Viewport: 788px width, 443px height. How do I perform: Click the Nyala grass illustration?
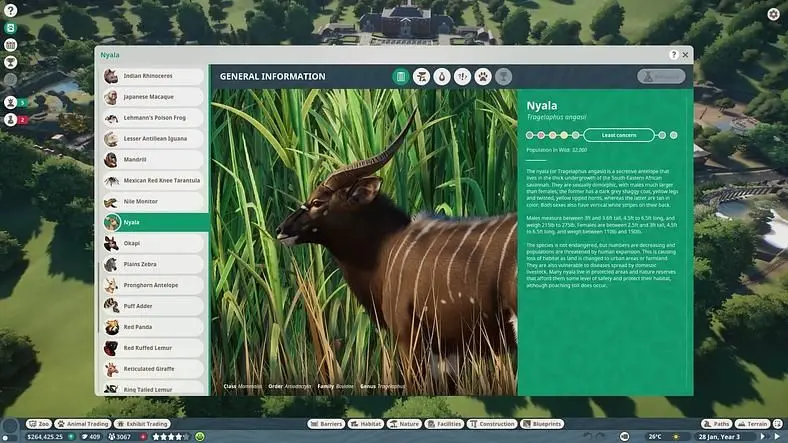click(364, 242)
